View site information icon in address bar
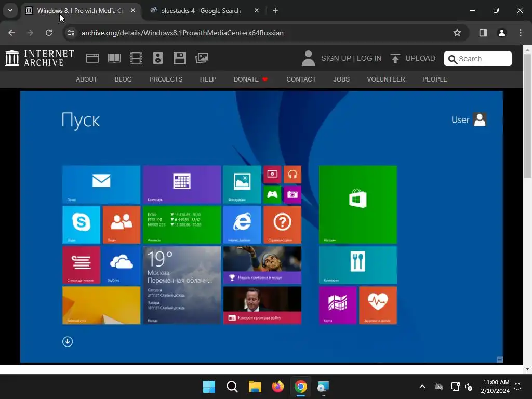This screenshot has height=399, width=532. (x=71, y=33)
